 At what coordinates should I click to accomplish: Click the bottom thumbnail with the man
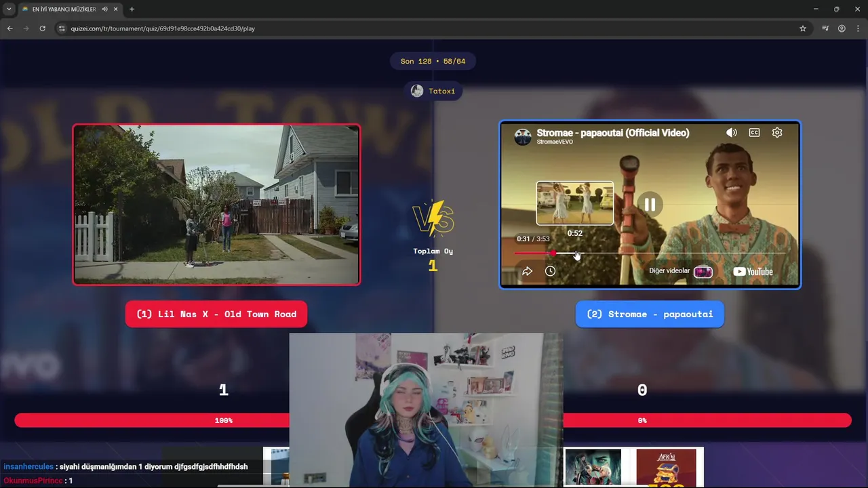point(593,467)
